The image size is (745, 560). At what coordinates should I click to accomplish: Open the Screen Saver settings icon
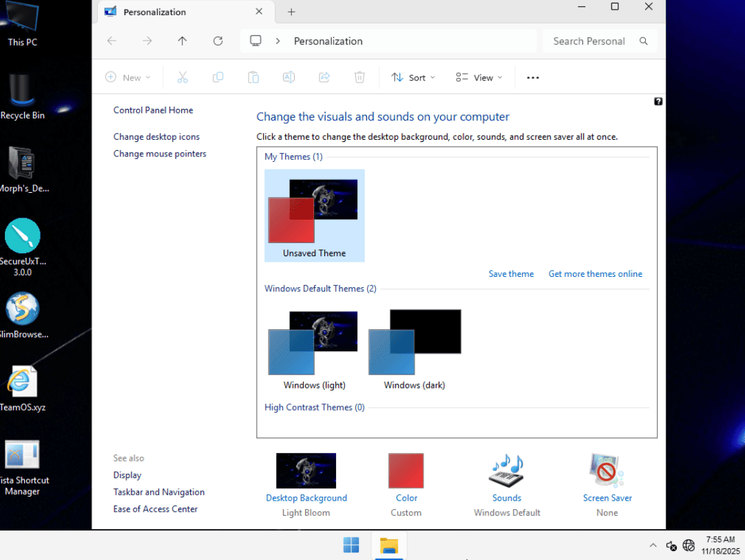coord(607,471)
